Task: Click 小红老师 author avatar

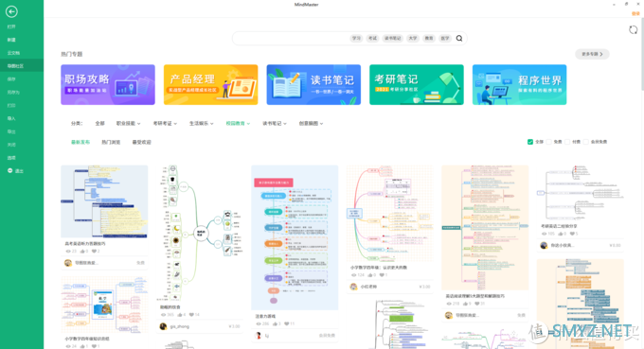Action: (353, 287)
